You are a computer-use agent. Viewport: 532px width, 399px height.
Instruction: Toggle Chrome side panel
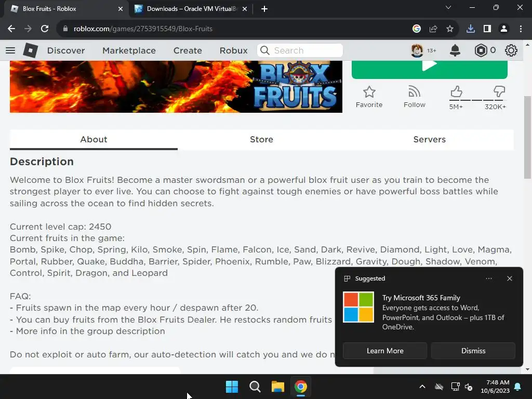click(x=487, y=29)
